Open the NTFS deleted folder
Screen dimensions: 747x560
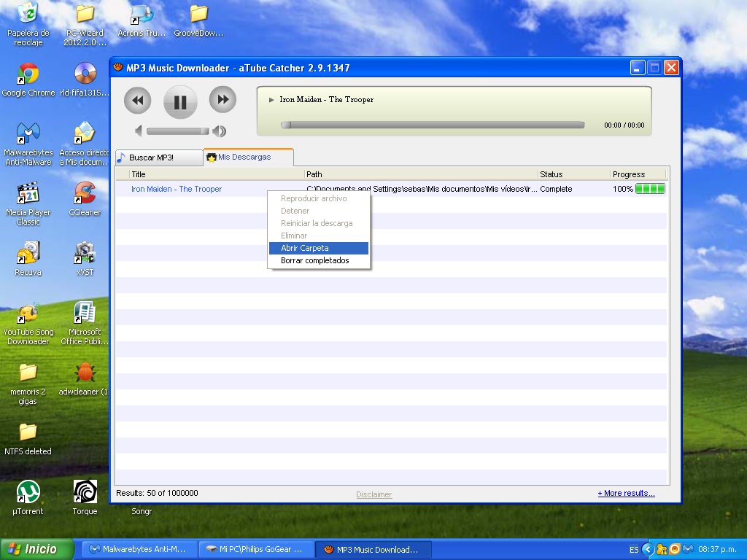coord(28,440)
